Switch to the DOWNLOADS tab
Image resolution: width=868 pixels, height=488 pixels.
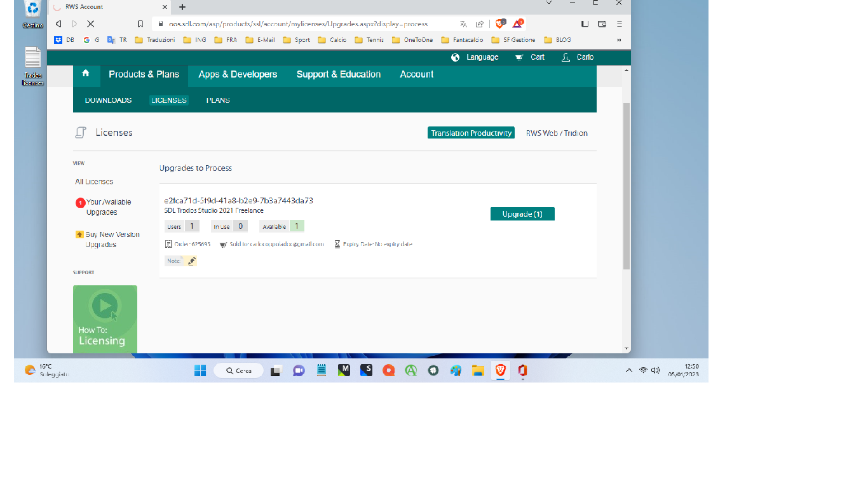click(x=107, y=100)
